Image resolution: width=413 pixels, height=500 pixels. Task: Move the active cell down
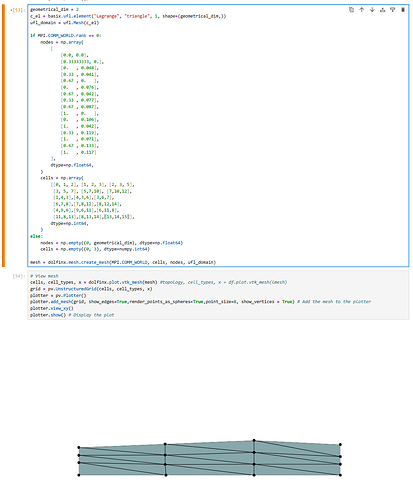tap(372, 10)
